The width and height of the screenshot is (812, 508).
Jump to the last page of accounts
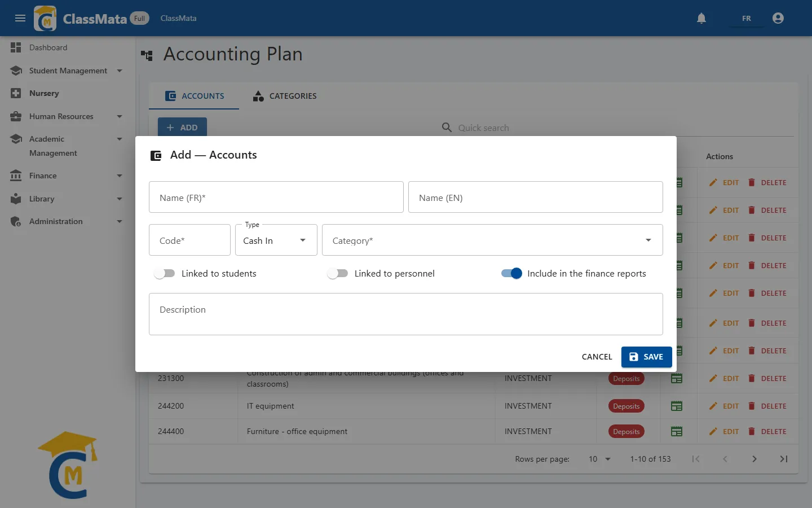[784, 459]
